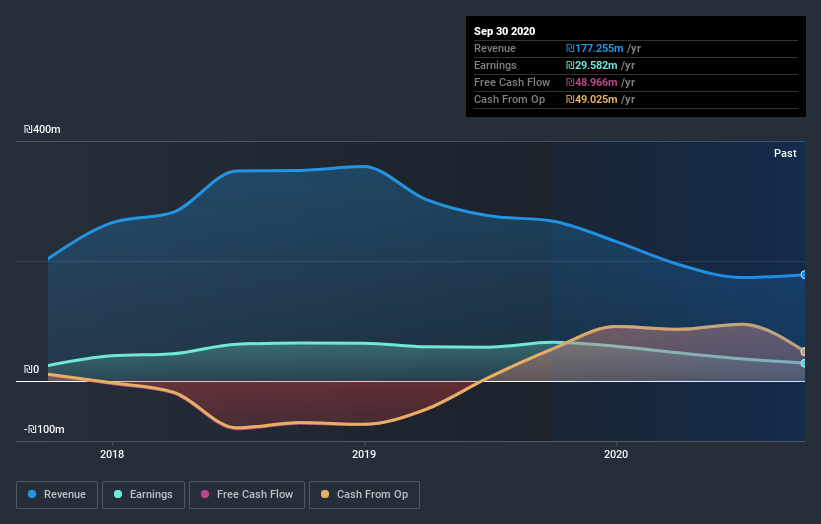Click the ₪48.966m free cash flow value

591,82
